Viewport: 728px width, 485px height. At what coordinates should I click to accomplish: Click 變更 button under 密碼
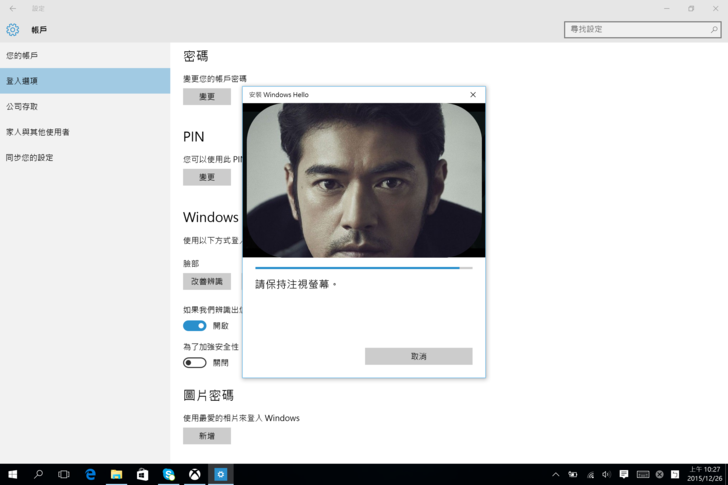click(x=207, y=97)
